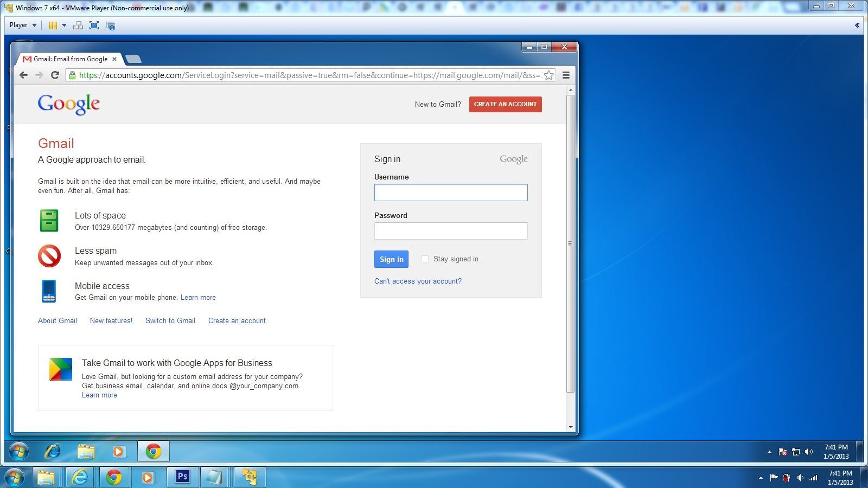Reload the Gmail page in Chrome
This screenshot has height=488, width=868.
tap(55, 75)
